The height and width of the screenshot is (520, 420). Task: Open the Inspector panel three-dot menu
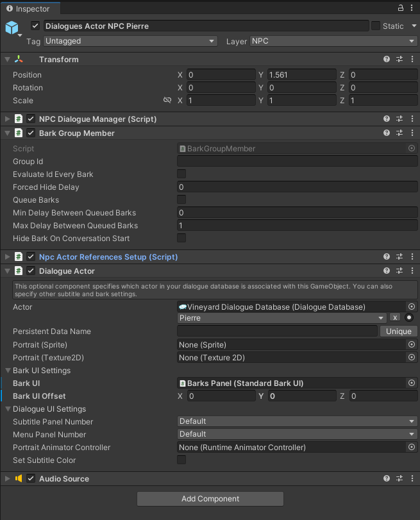point(412,8)
